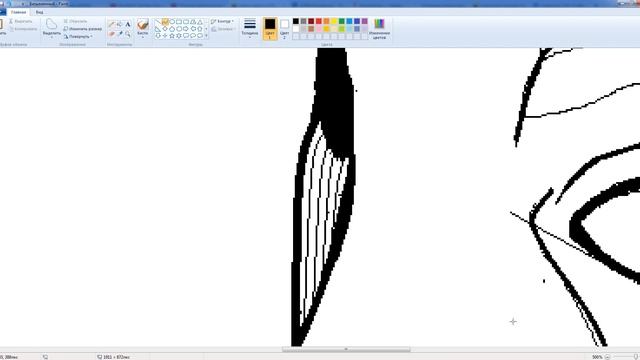Click the Copy (Копировать) button
Screen dimensions: 640x360
(x=23, y=29)
